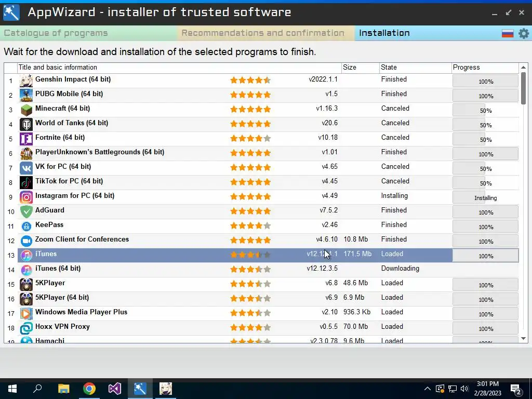Click the Canceled state of World of Tanks
This screenshot has width=532, height=399.
(395, 123)
